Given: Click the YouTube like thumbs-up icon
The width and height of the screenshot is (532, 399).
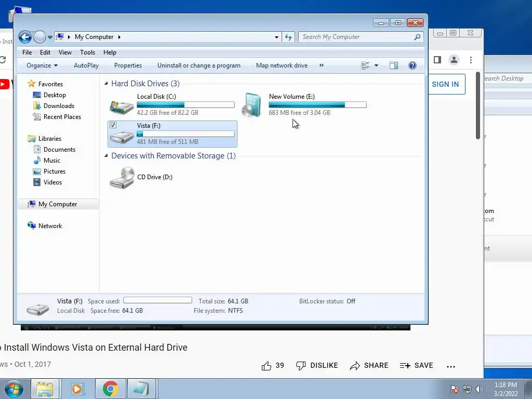Looking at the screenshot, I should click(267, 366).
